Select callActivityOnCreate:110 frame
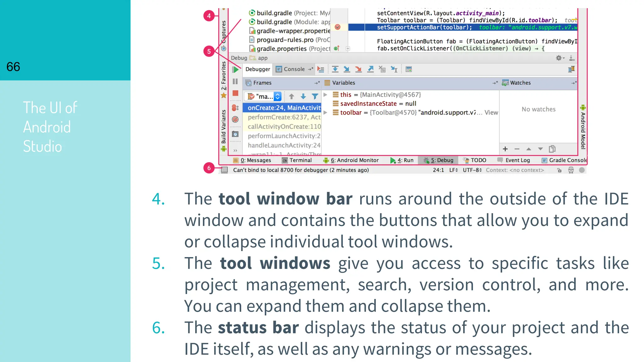Image resolution: width=644 pixels, height=362 pixels. click(x=282, y=127)
